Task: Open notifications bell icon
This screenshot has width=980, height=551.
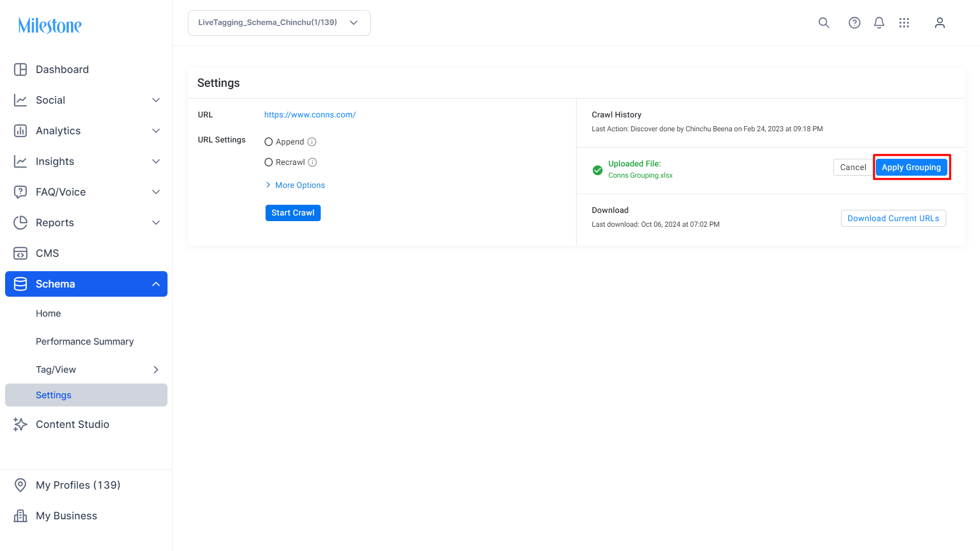Action: click(x=879, y=23)
